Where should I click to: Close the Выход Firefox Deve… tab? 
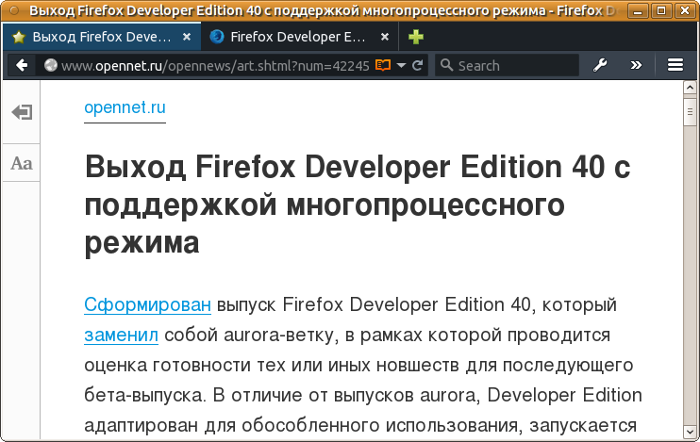187,37
